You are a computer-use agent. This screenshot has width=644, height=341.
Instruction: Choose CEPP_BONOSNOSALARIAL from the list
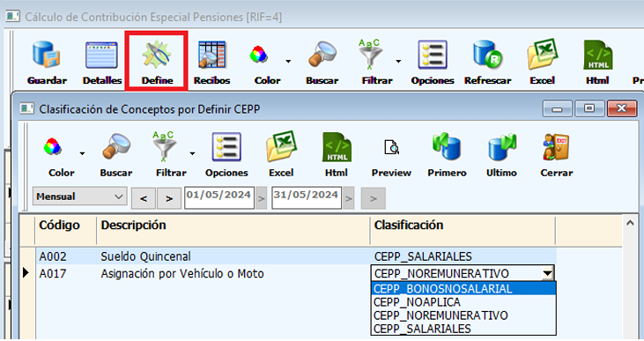point(463,289)
